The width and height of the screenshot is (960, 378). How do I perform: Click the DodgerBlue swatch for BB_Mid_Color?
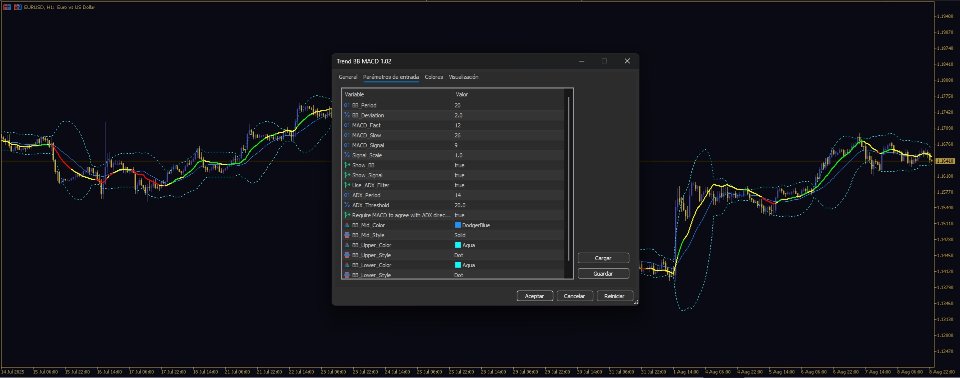458,225
